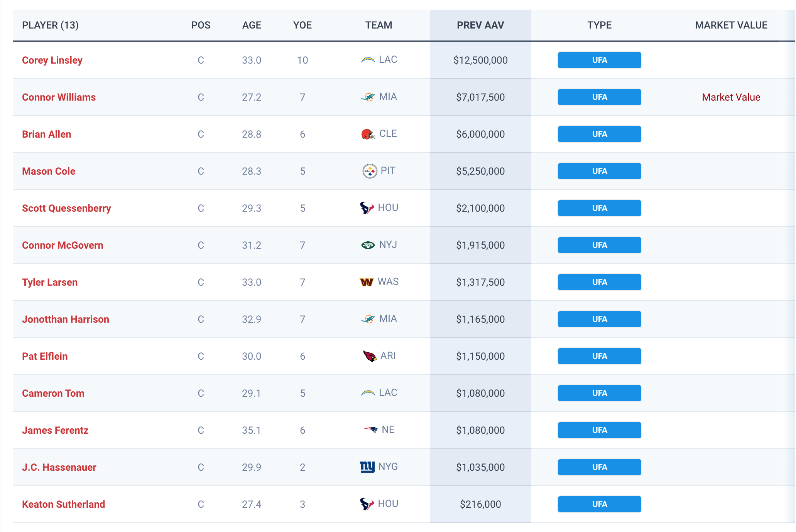This screenshot has height=532, width=796.
Task: Click the Patriots logo in James Ferentz row
Action: 370,429
